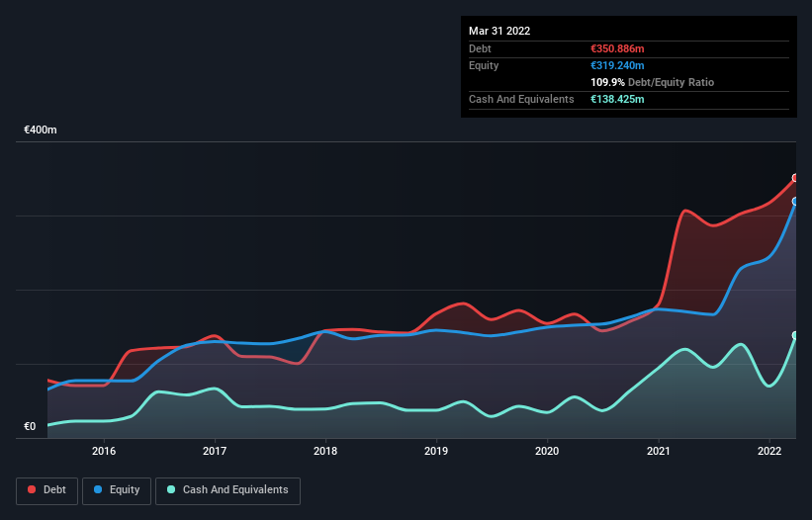Click the €138.425m cash value
Screen dimensions: 812x520
pos(617,99)
